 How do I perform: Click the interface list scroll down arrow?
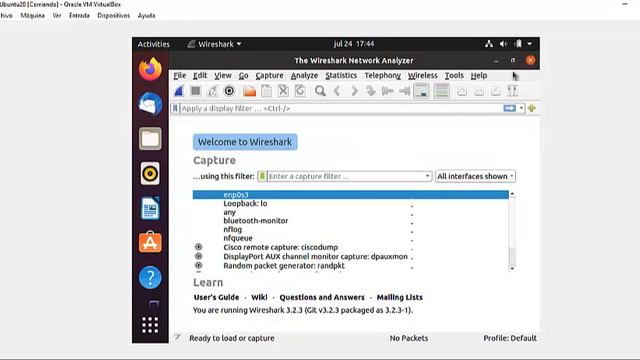[x=512, y=268]
